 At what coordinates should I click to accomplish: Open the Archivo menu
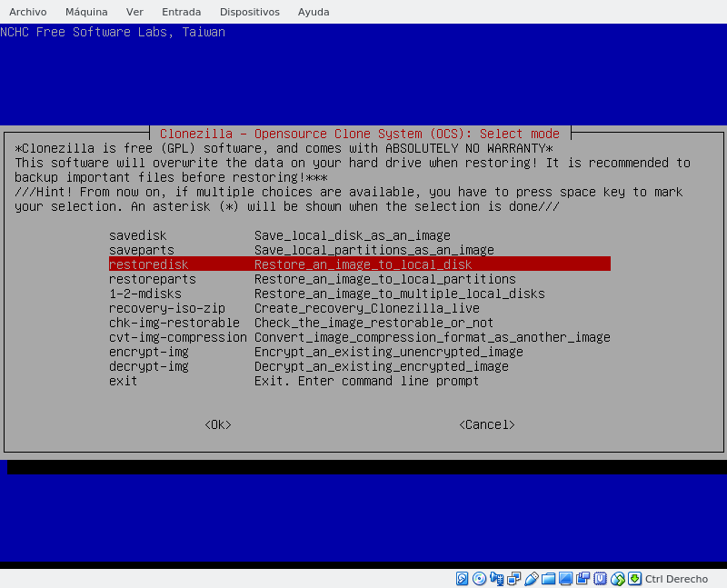(28, 12)
